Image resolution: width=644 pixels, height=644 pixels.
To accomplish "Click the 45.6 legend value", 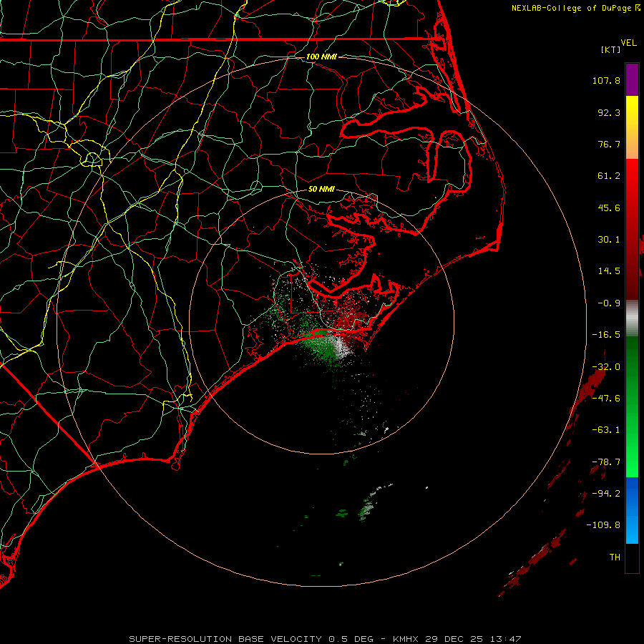I will 609,208.
